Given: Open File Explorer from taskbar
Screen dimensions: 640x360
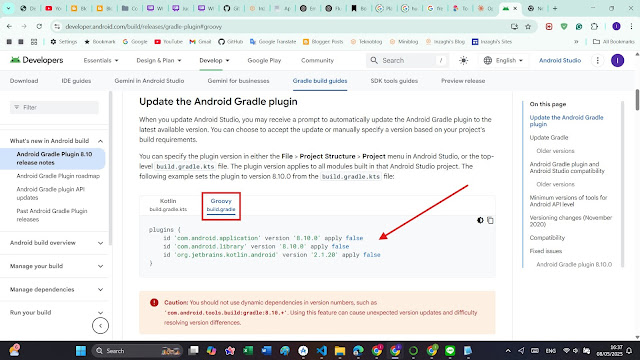Looking at the screenshot, I should [x=340, y=351].
